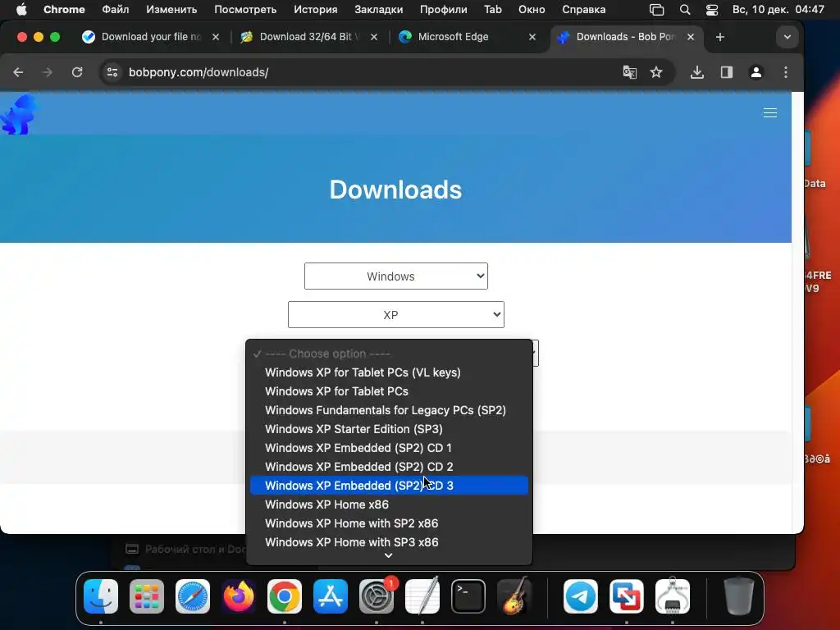Image resolution: width=840 pixels, height=630 pixels.
Task: Open Telegram from the Dock
Action: (x=581, y=596)
